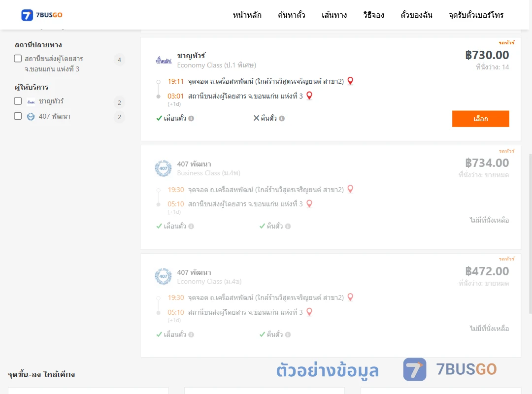The height and width of the screenshot is (394, 532).
Task: Click คืนตั๋ว info icon on ฿472 card
Action: point(288,334)
